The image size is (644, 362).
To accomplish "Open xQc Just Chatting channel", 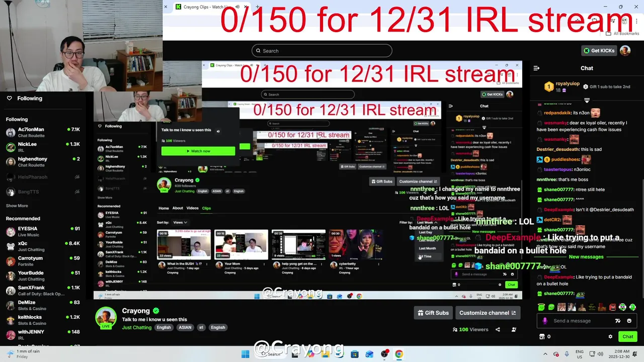I will tap(43, 246).
